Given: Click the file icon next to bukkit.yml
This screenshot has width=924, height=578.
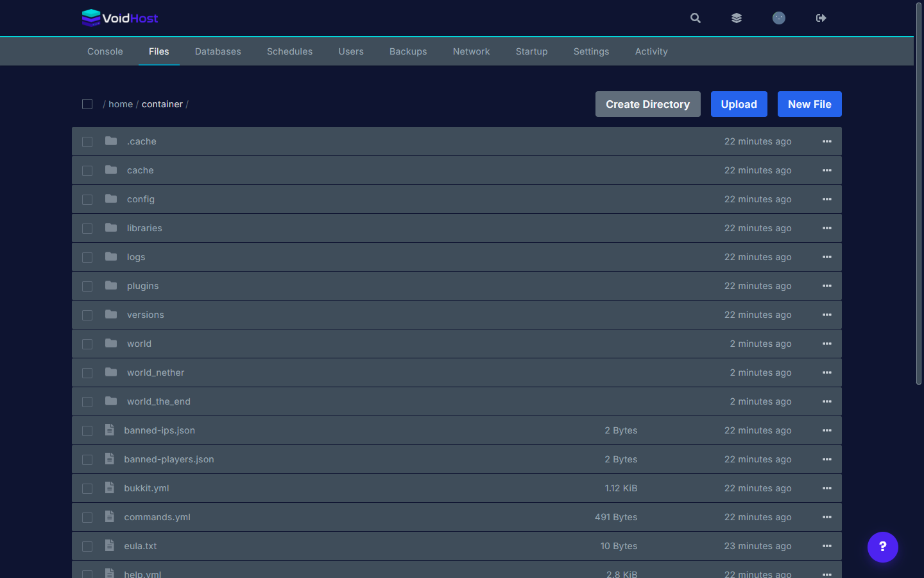Looking at the screenshot, I should pyautogui.click(x=110, y=487).
